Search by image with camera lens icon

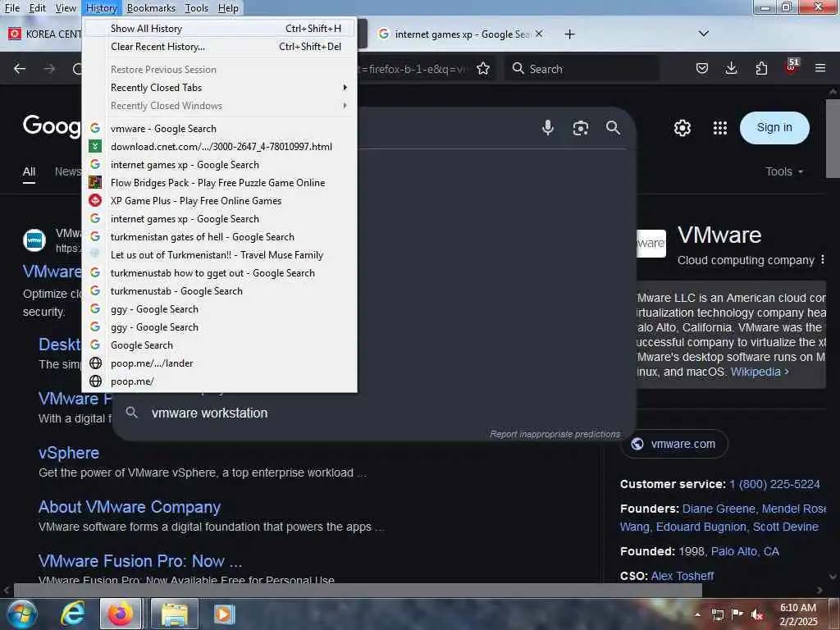point(581,128)
